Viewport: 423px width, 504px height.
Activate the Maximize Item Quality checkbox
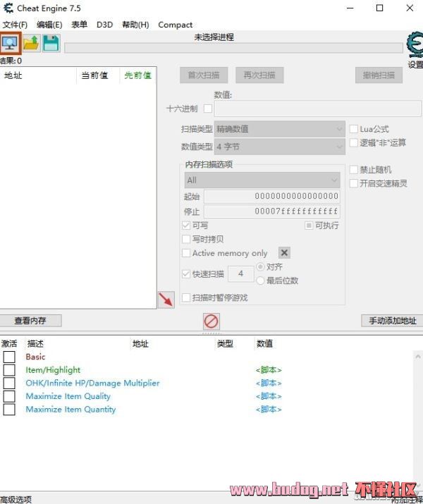point(9,396)
